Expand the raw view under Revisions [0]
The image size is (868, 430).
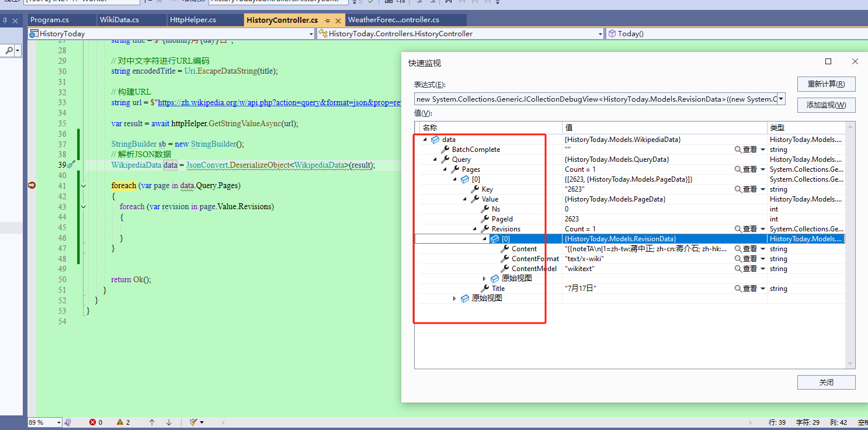click(x=484, y=279)
